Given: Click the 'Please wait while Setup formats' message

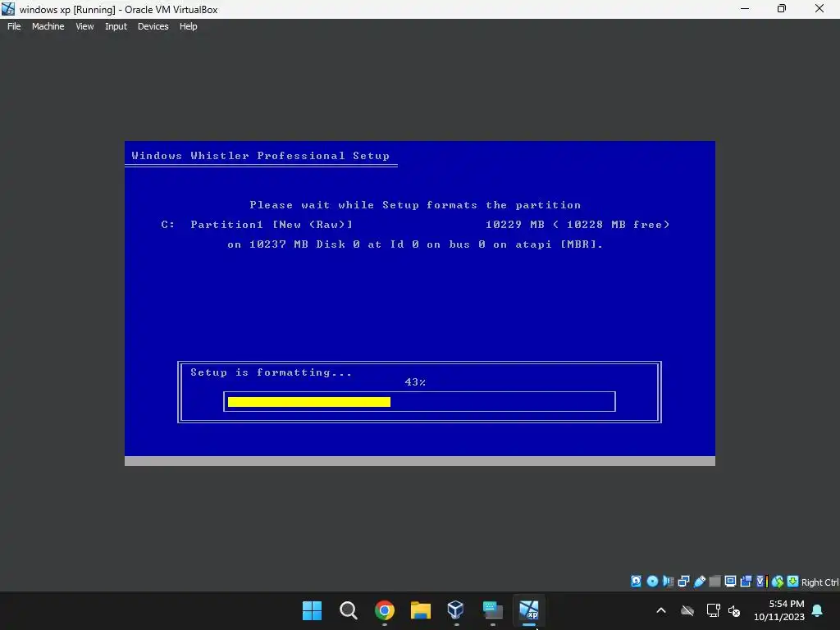Looking at the screenshot, I should 415,205.
